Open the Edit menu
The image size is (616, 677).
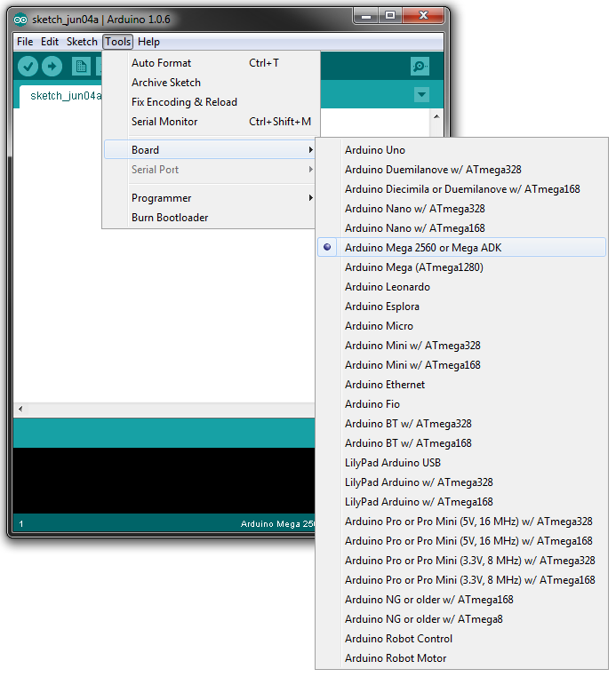pyautogui.click(x=50, y=42)
